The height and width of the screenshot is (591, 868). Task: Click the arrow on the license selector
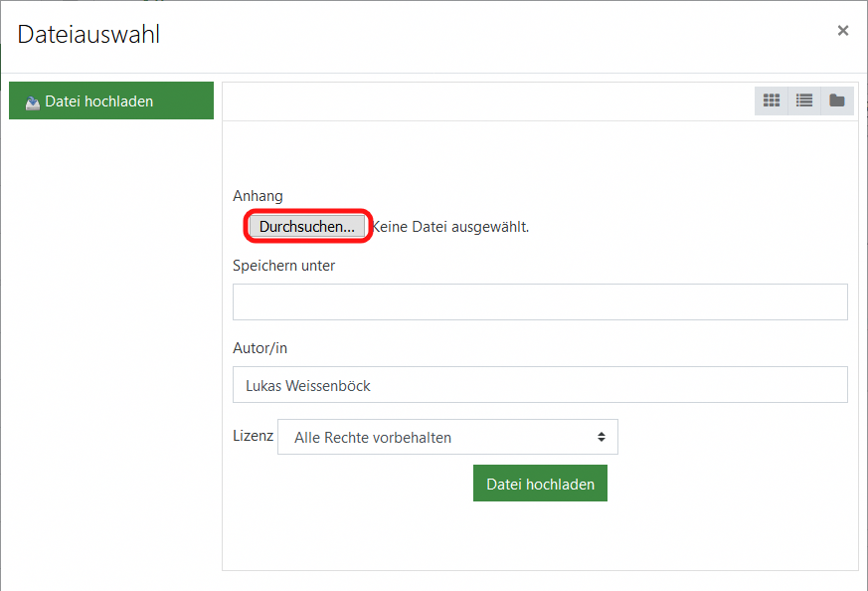pos(601,437)
